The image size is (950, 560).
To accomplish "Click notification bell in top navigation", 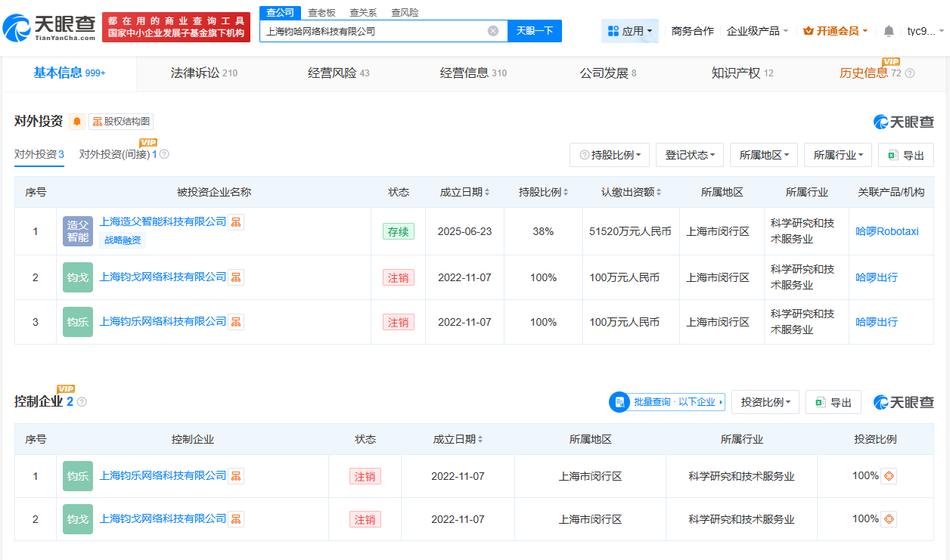I will 889,31.
